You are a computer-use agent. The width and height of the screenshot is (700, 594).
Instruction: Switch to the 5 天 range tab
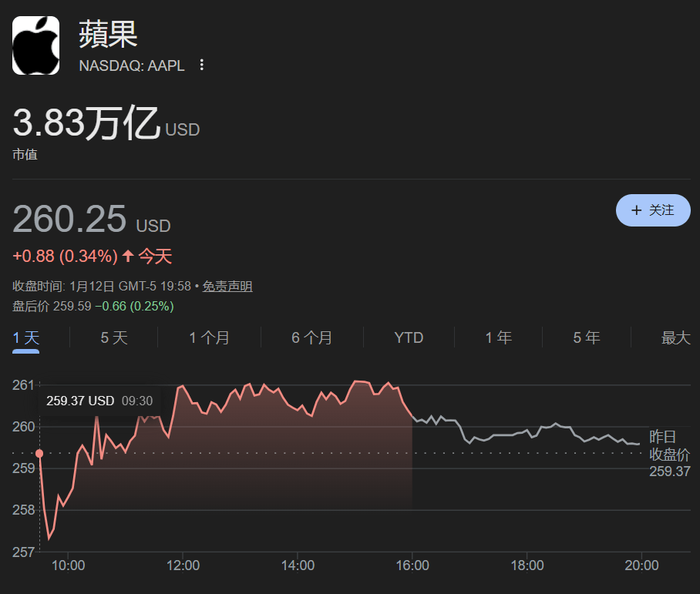[x=114, y=337]
